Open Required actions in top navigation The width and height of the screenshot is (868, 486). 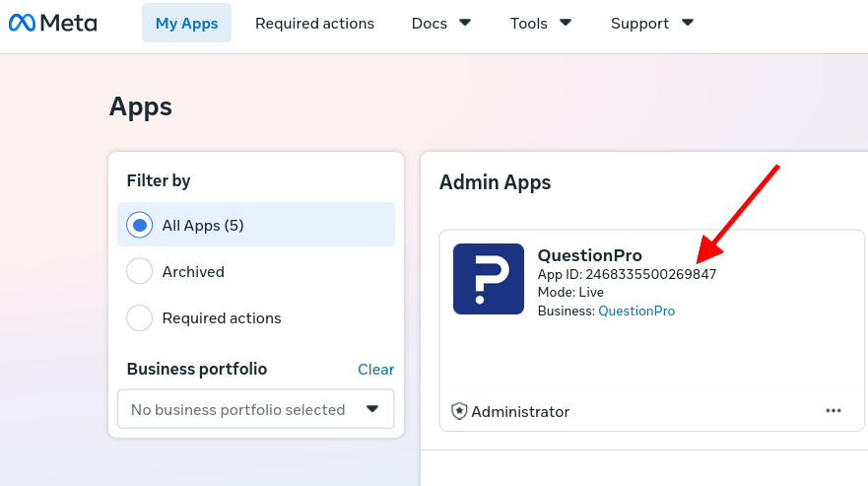coord(314,24)
